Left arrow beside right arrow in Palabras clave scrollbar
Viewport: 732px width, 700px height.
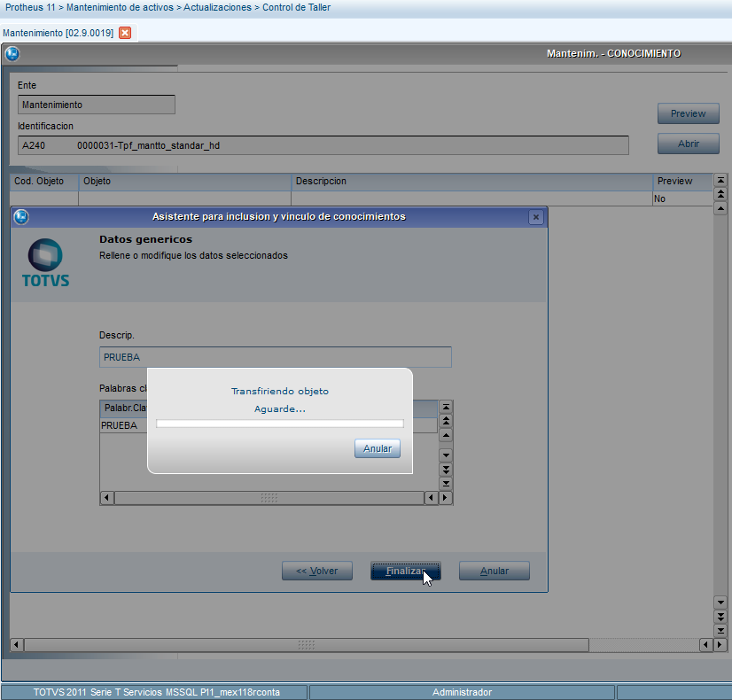[x=431, y=498]
